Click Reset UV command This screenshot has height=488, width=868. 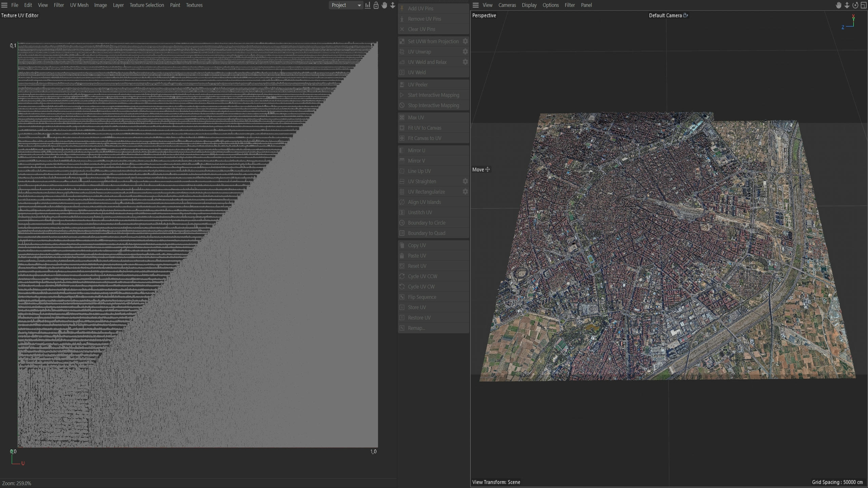point(433,266)
